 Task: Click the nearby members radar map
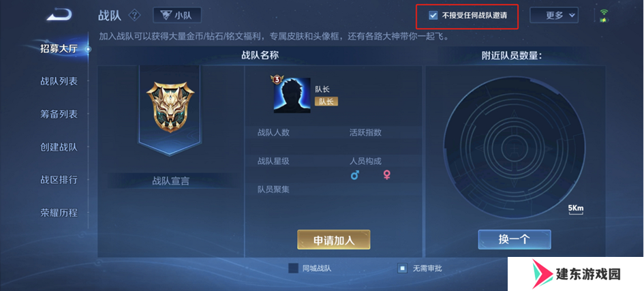pyautogui.click(x=515, y=147)
